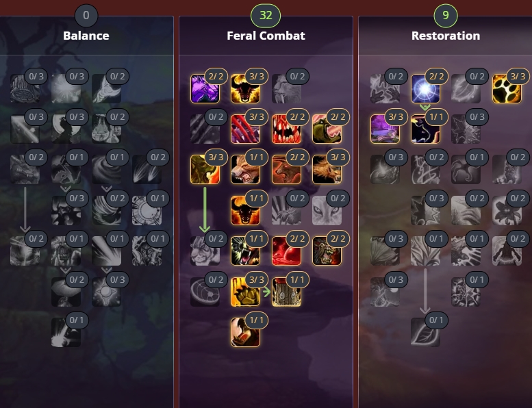Image resolution: width=532 pixels, height=408 pixels.
Task: Click the Heart of the Wild paw icon
Action: 507,88
